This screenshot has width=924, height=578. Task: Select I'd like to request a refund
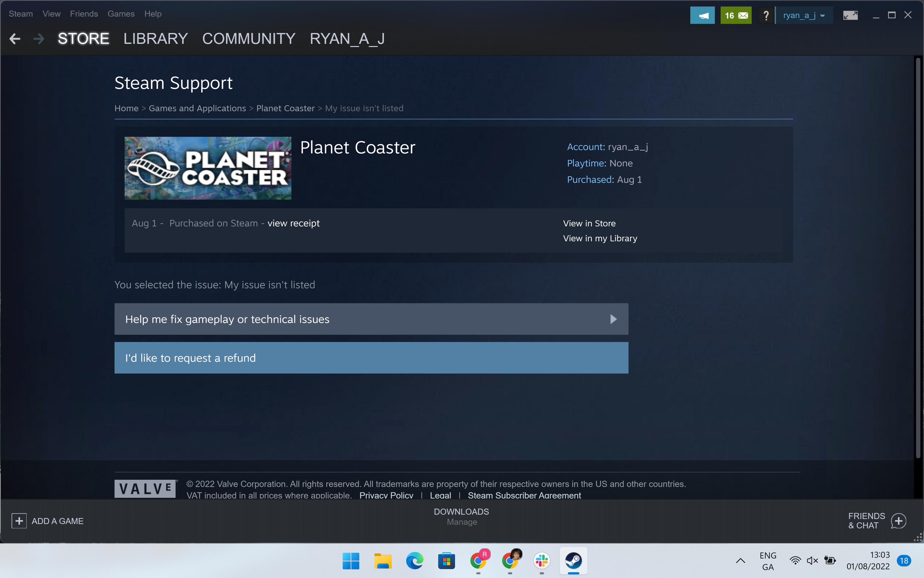[371, 358]
